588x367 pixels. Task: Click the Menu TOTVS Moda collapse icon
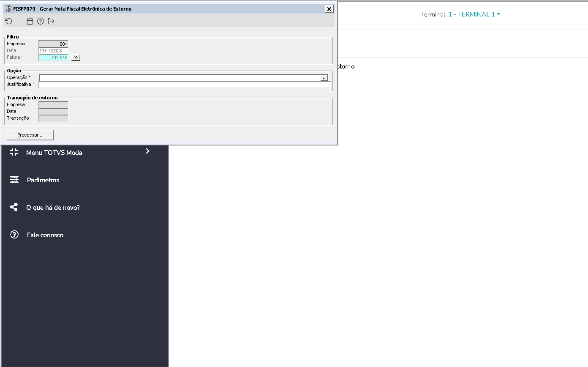14,152
